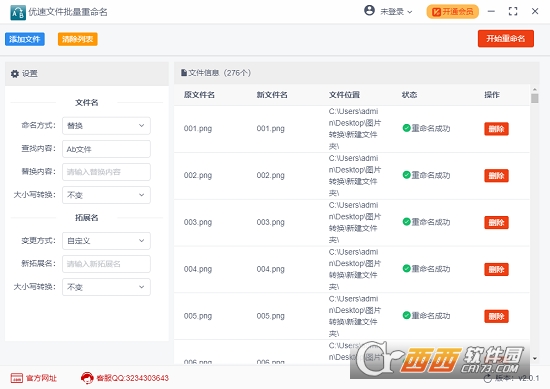
Task: Click the official website icon
Action: 16,378
